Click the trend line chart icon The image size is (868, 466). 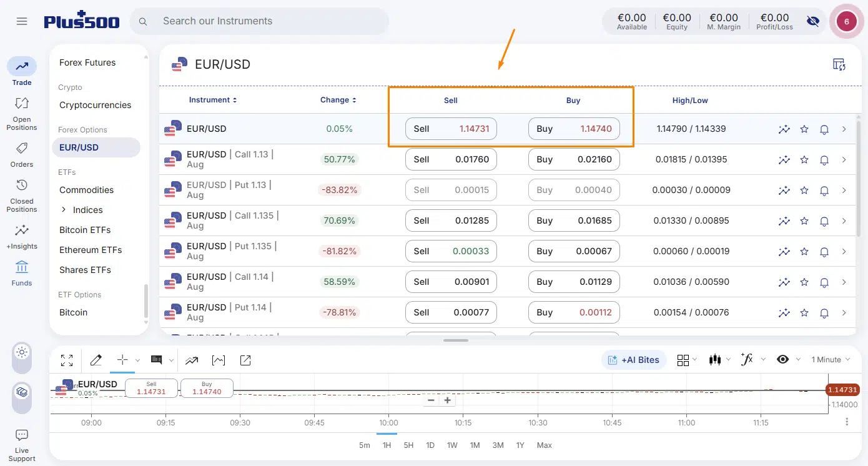tap(192, 360)
